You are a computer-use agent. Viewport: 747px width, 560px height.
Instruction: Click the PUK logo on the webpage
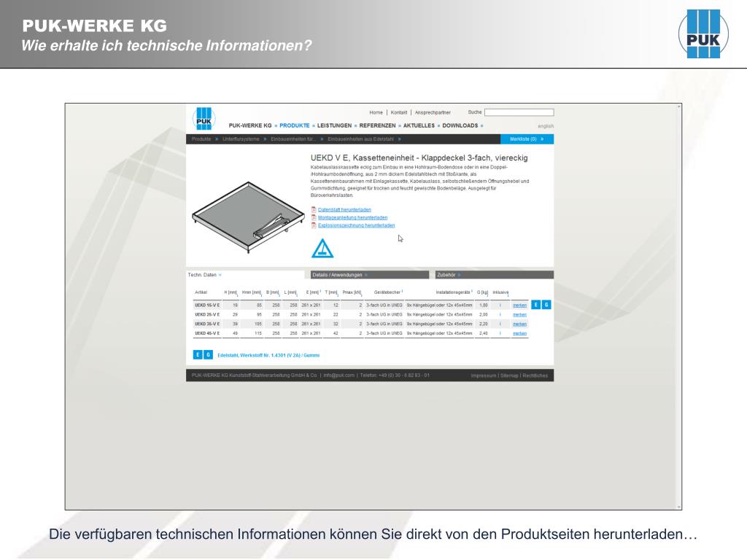(x=204, y=119)
